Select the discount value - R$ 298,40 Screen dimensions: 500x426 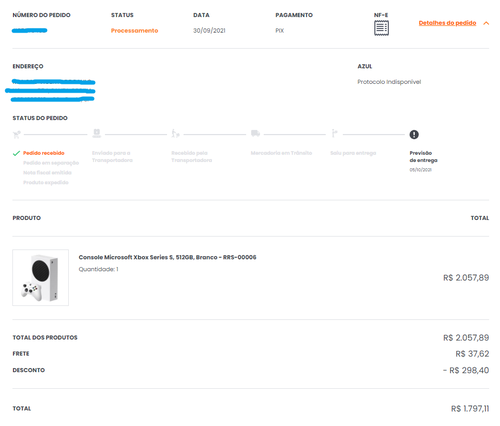(x=466, y=370)
